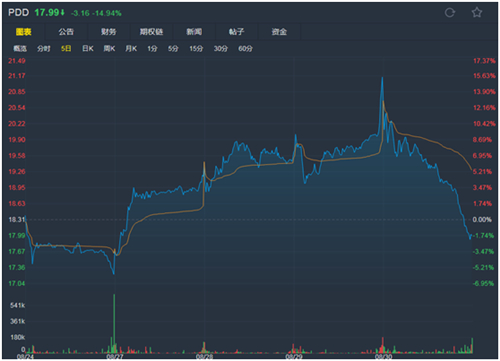
Task: Select the 分时 intraday chart
Action: pyautogui.click(x=44, y=49)
